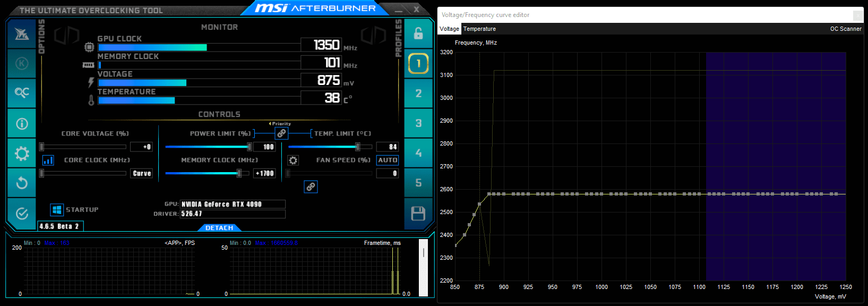Click the thermometer temperature icon

click(91, 100)
